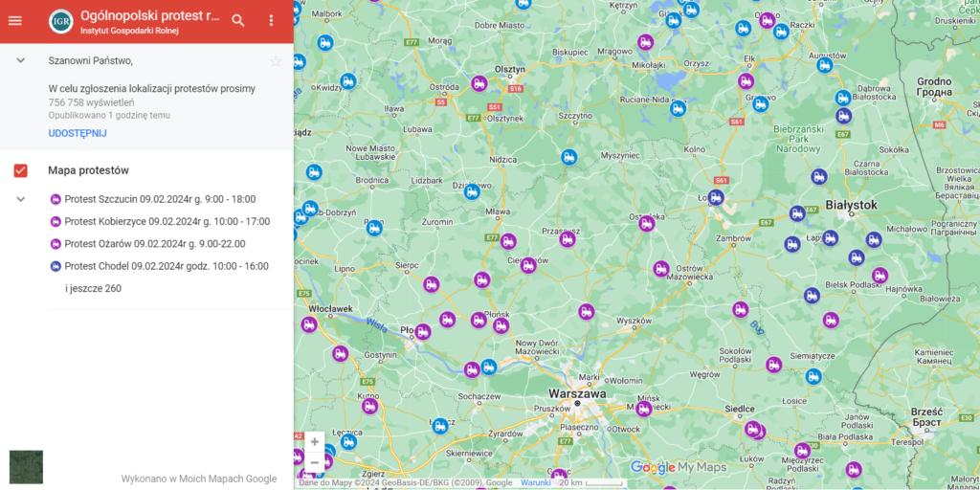Image resolution: width=980 pixels, height=490 pixels.
Task: Open the hamburger menu in header
Action: pos(15,21)
